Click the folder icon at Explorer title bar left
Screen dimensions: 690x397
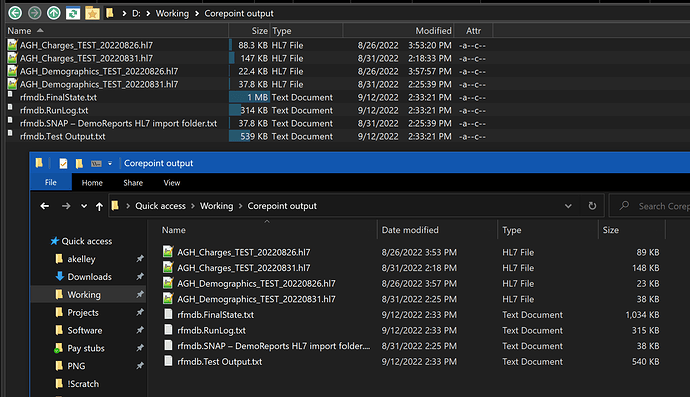click(x=39, y=163)
